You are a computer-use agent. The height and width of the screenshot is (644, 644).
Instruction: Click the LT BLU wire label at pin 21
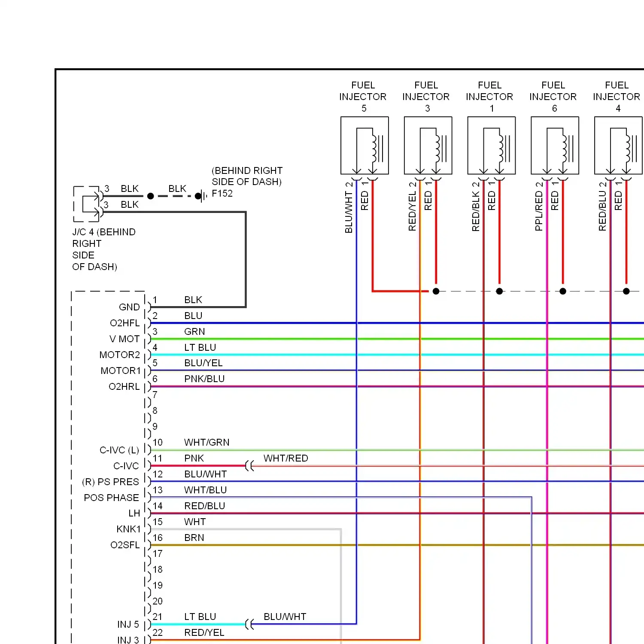click(200, 617)
